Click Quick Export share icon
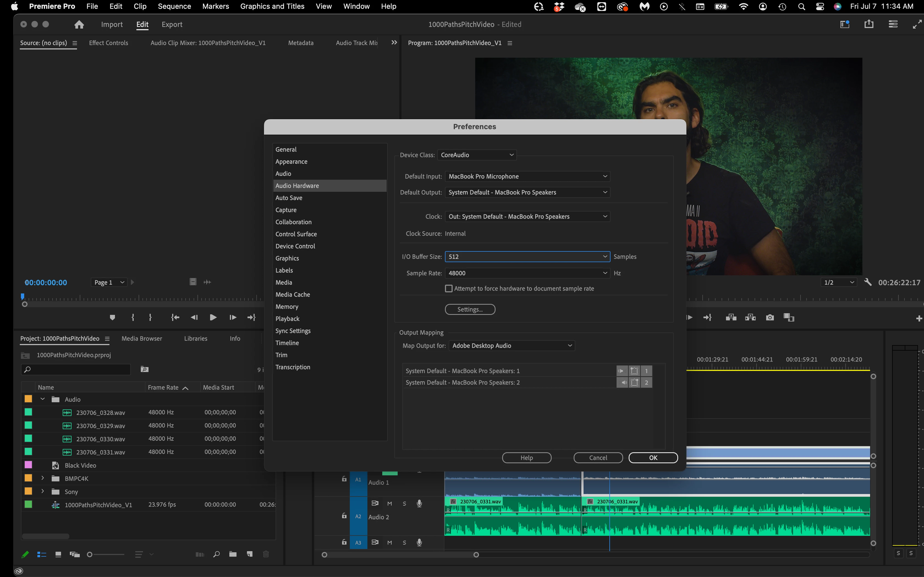 point(869,24)
